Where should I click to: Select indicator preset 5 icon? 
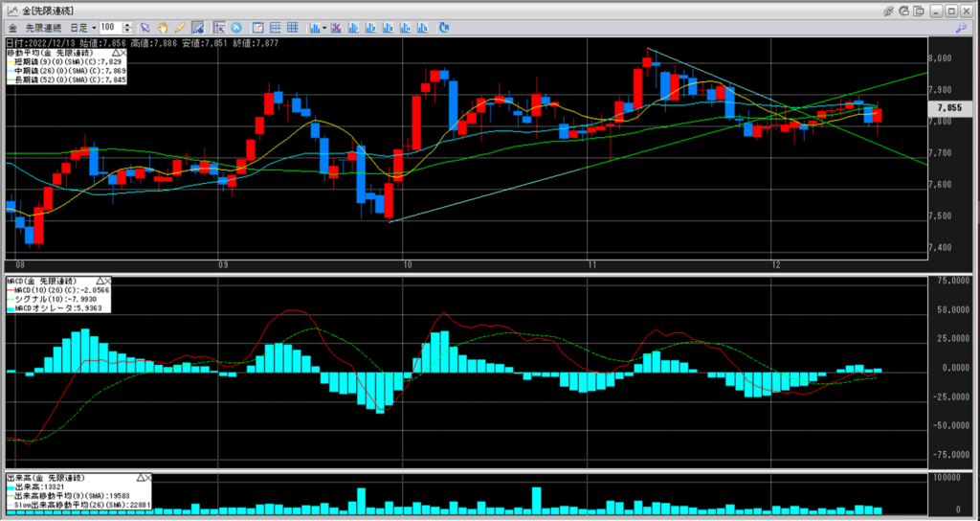coord(424,28)
